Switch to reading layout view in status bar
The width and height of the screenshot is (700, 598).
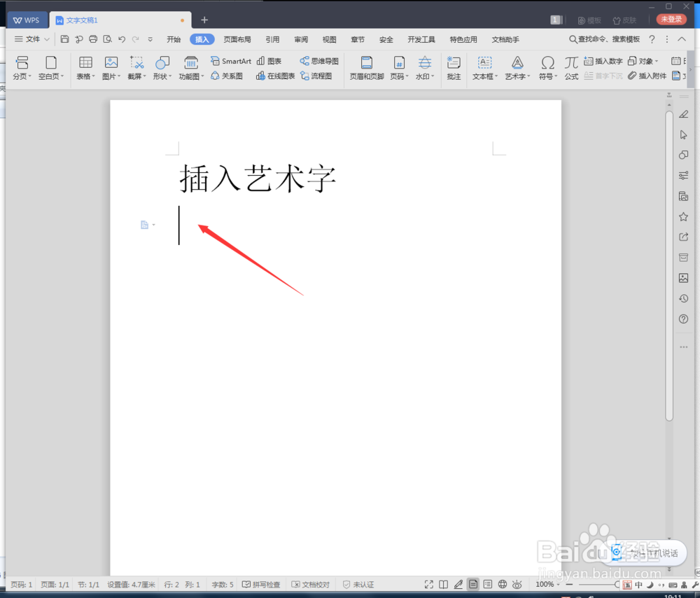tap(443, 584)
